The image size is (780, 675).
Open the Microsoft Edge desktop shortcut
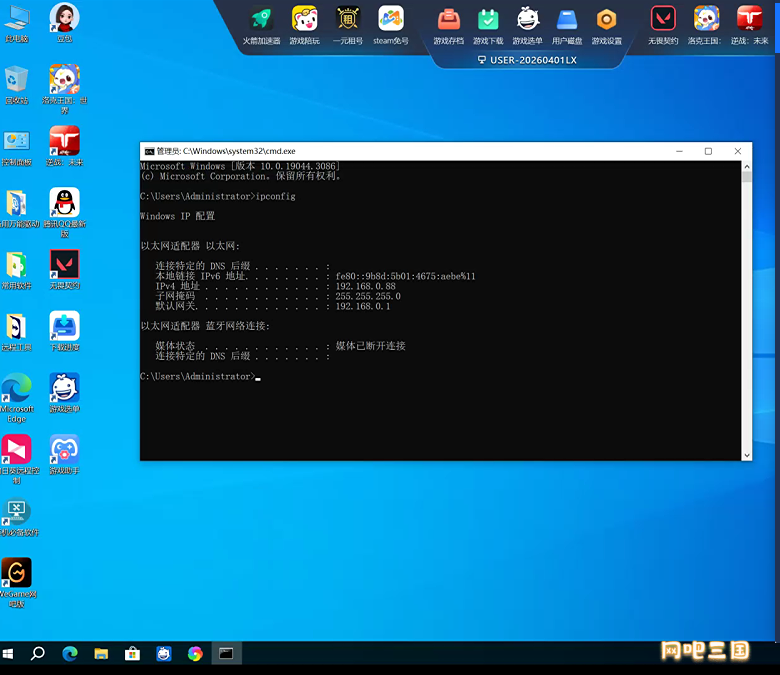(16, 389)
